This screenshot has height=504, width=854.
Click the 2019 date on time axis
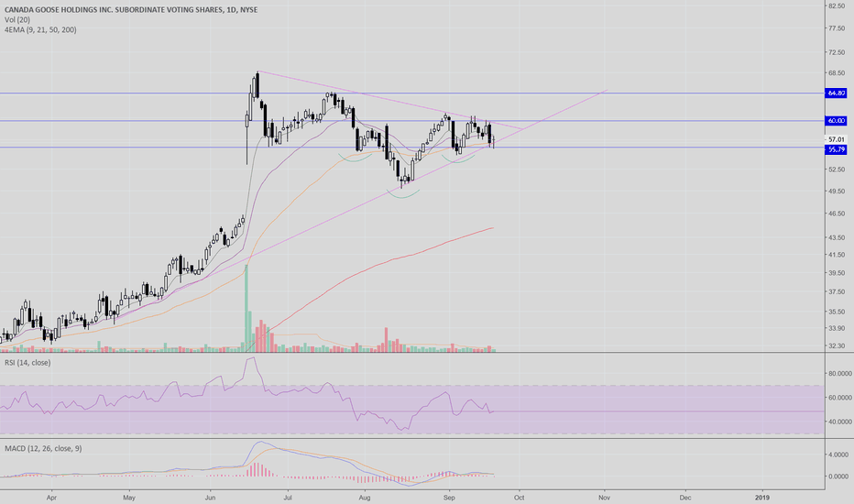(x=762, y=498)
